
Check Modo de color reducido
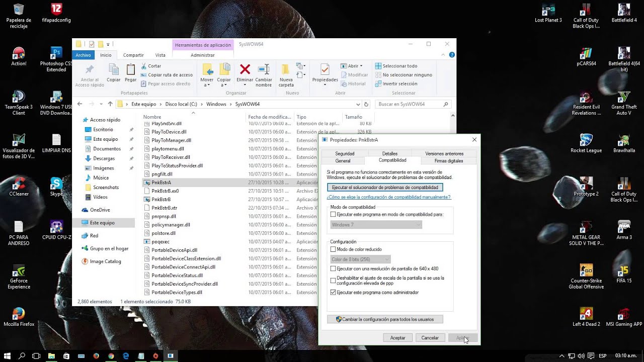click(334, 249)
